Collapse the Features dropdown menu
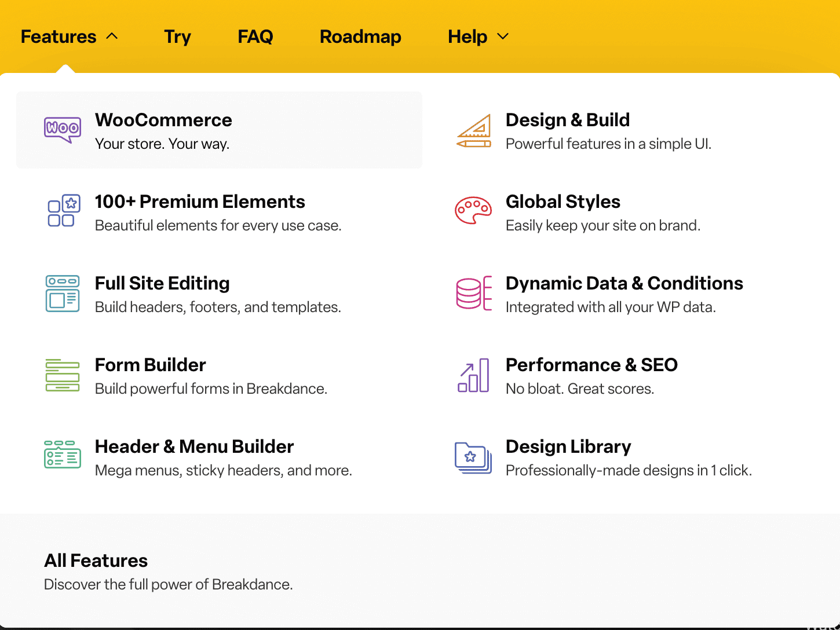Image resolution: width=840 pixels, height=630 pixels. (69, 37)
